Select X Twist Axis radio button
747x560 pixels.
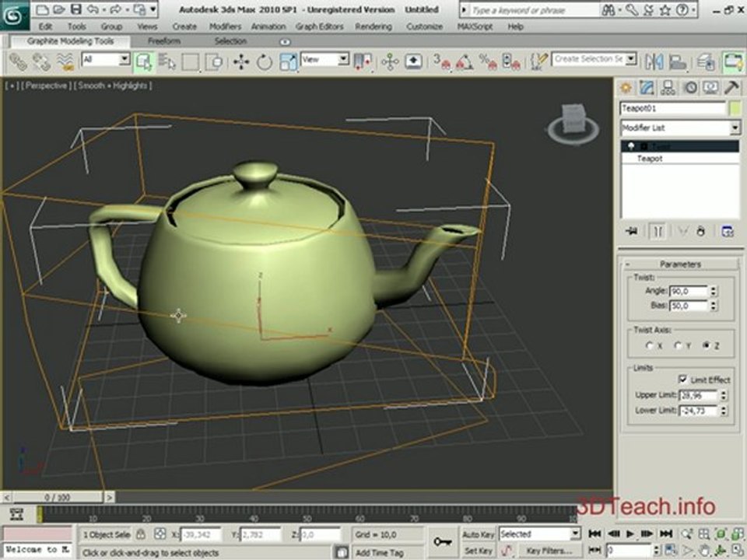[x=649, y=345]
